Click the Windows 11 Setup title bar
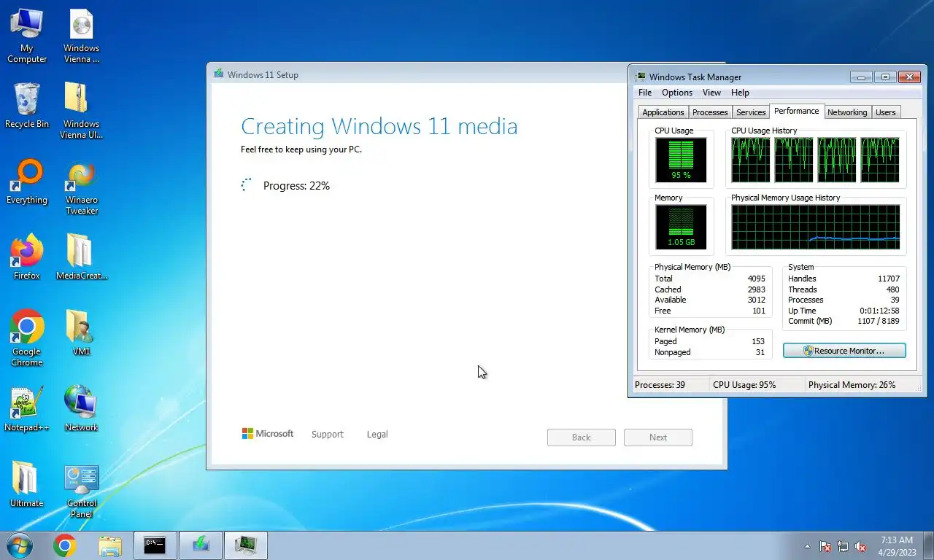934x560 pixels. (x=417, y=74)
